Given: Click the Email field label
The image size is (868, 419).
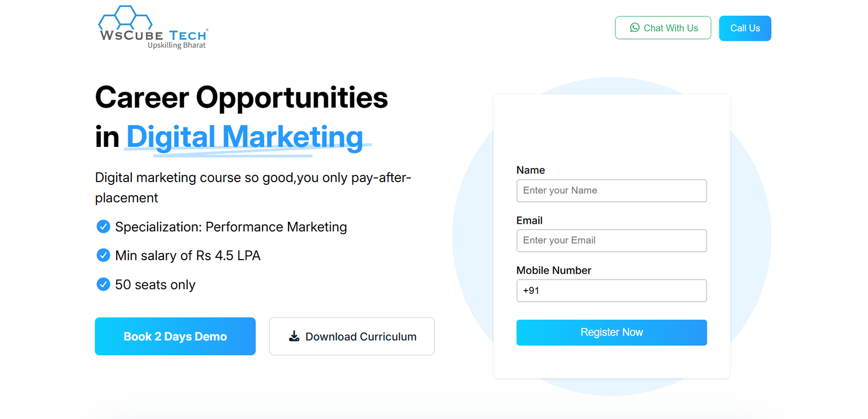Looking at the screenshot, I should pos(529,221).
